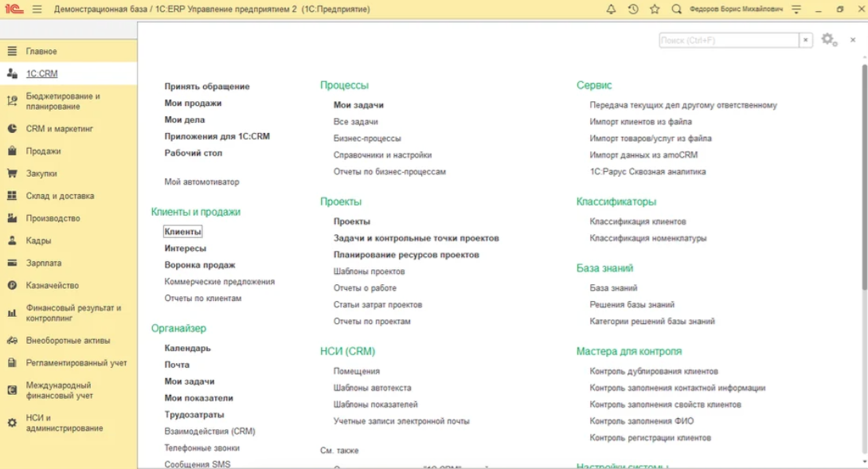
Task: Open 1С:Рарус Сквозная аналитика
Action: tap(647, 171)
